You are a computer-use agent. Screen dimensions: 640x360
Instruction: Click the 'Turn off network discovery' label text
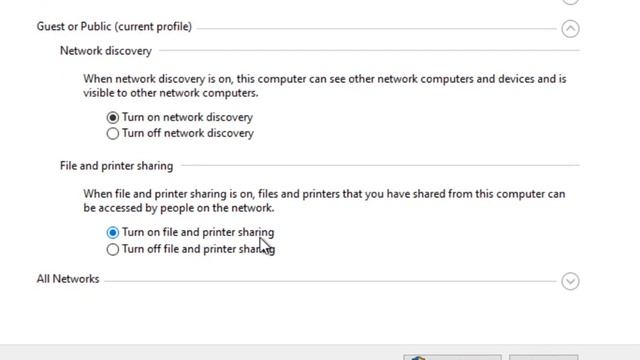[x=188, y=133]
